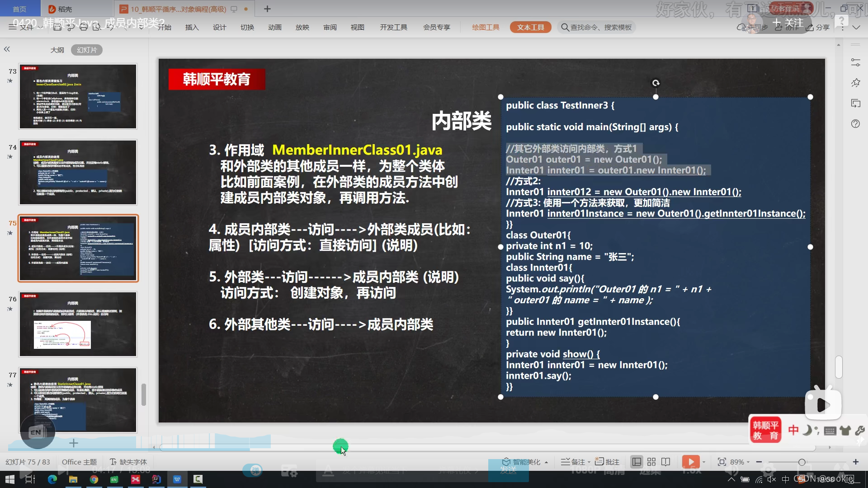The height and width of the screenshot is (488, 868).
Task: Switch to slide sorter grid view
Action: point(651,462)
